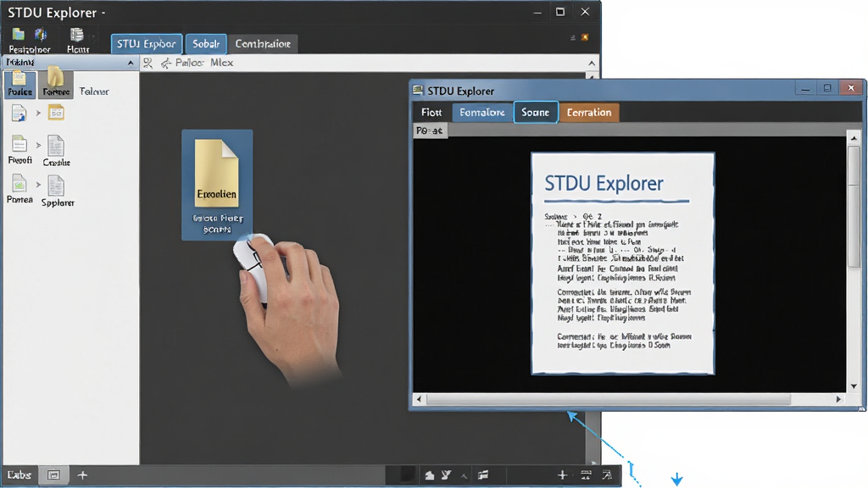Image resolution: width=868 pixels, height=488 pixels.
Task: Click the scroll-up arrow in front window
Action: tap(854, 138)
